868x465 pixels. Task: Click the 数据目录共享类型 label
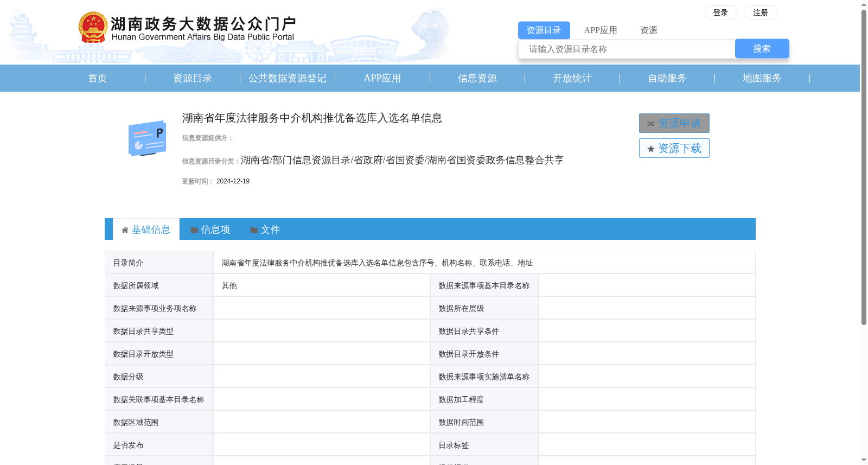point(143,331)
